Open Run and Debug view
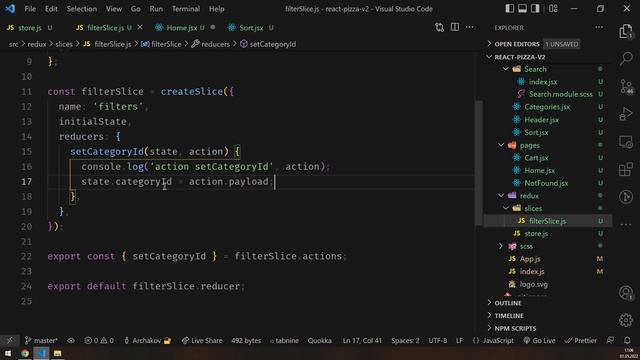 coord(626,114)
